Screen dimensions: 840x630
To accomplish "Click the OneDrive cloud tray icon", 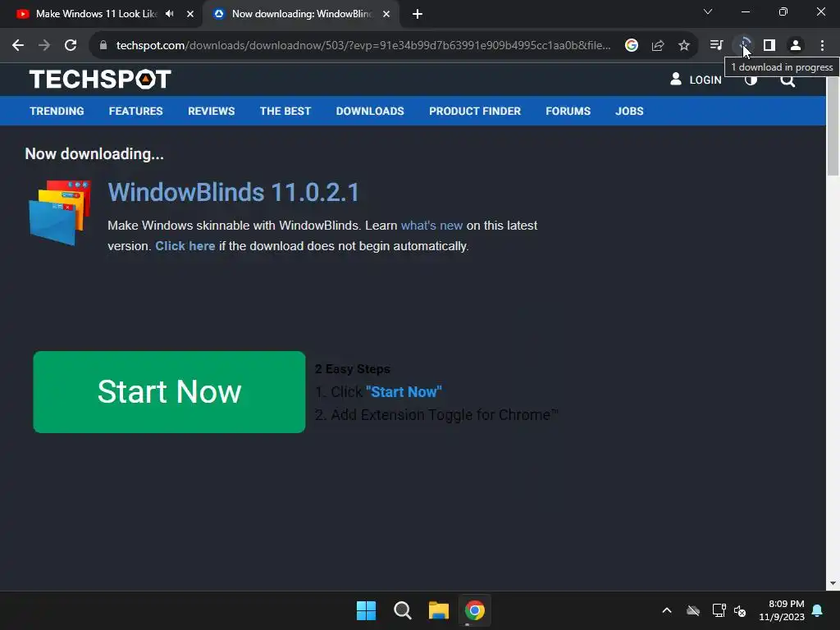I will click(692, 610).
